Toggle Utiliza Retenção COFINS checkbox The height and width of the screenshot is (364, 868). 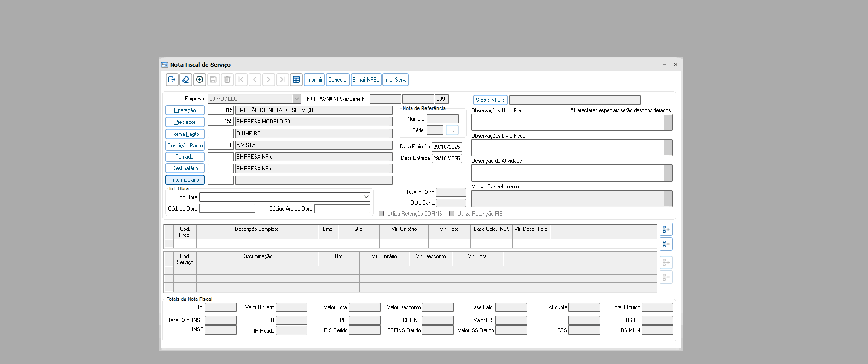tap(382, 214)
